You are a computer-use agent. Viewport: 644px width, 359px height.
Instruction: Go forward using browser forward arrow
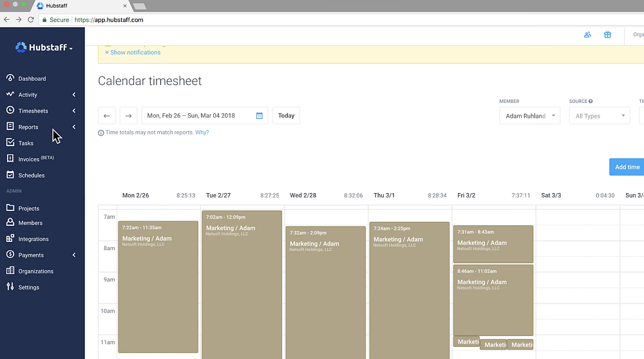(x=19, y=19)
